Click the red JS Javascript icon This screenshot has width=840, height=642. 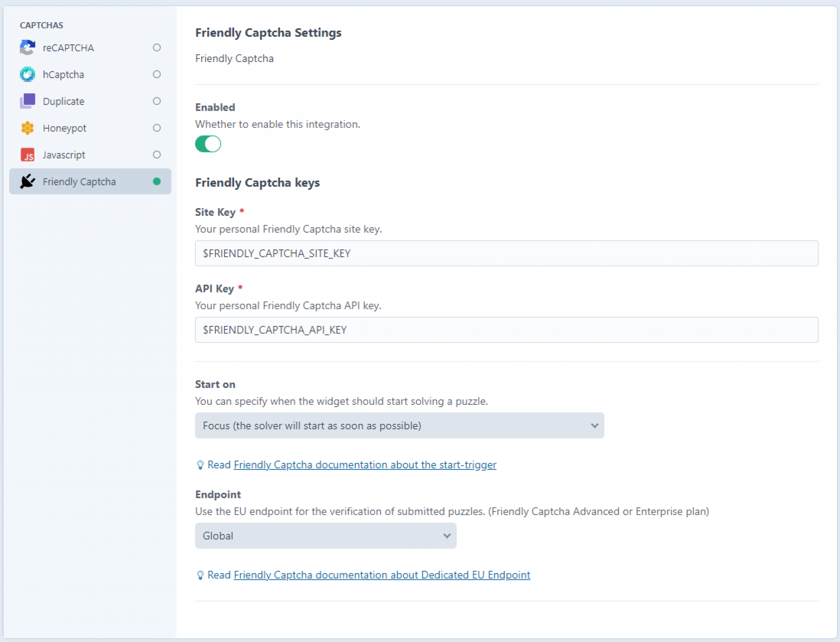27,155
